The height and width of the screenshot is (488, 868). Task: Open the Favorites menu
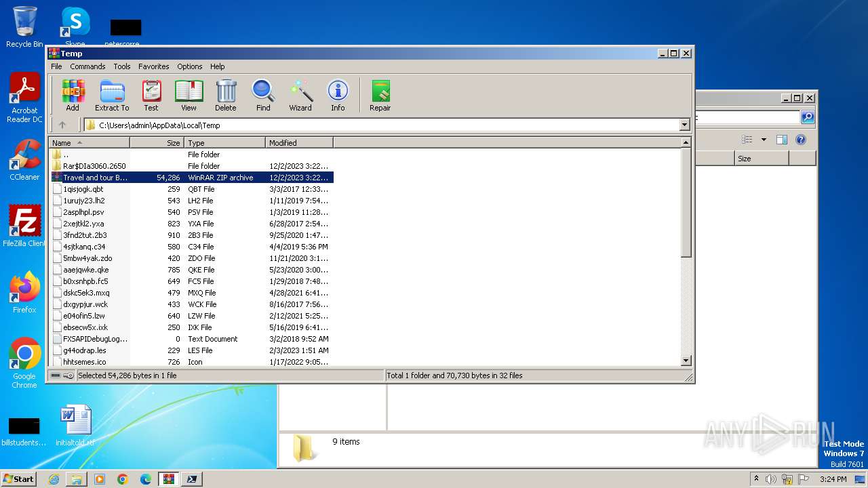[x=154, y=66]
